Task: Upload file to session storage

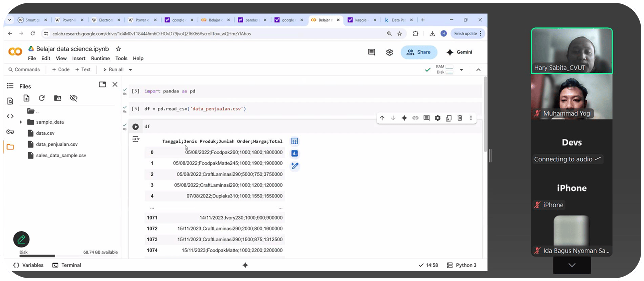Action: [x=26, y=98]
